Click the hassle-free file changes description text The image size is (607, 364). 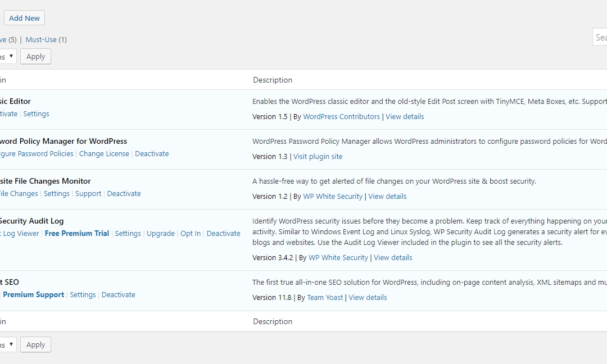pos(394,181)
